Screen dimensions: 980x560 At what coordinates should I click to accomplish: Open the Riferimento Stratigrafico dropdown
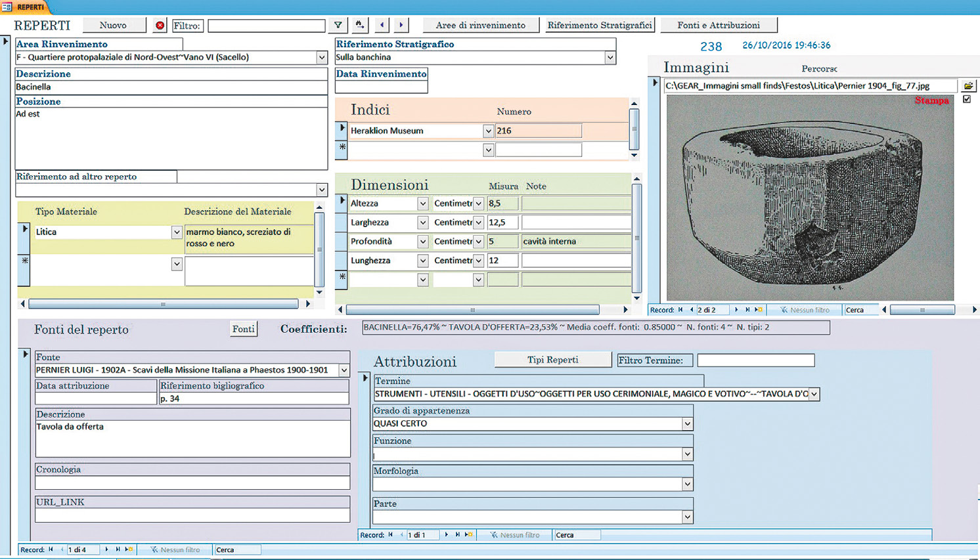610,58
